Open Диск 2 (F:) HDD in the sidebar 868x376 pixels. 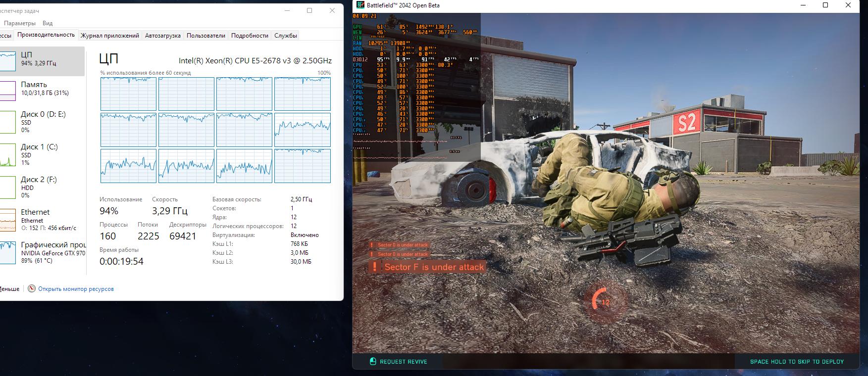coord(42,187)
